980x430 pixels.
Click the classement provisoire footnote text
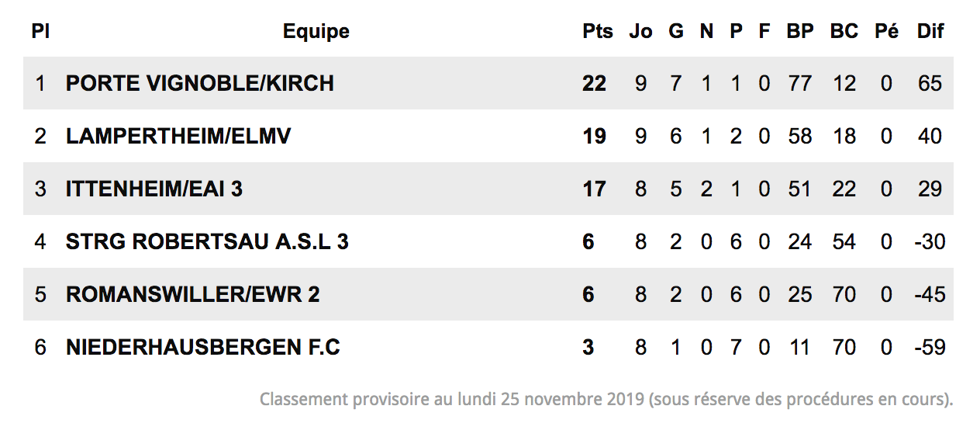(606, 400)
